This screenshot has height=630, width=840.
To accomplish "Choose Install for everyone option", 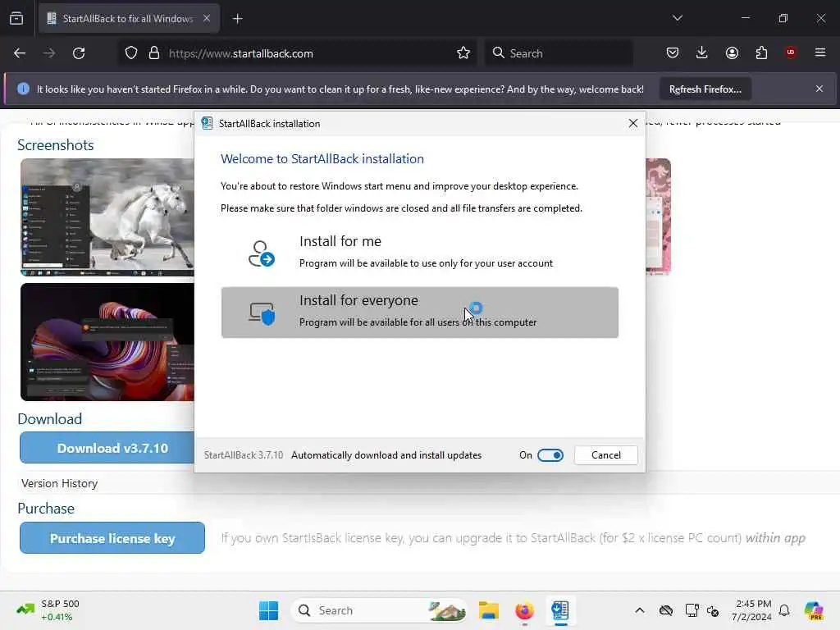I will click(419, 313).
